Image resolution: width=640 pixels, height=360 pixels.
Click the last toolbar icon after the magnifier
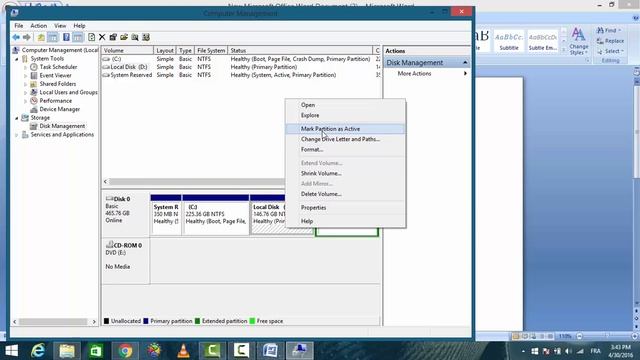pyautogui.click(x=146, y=38)
